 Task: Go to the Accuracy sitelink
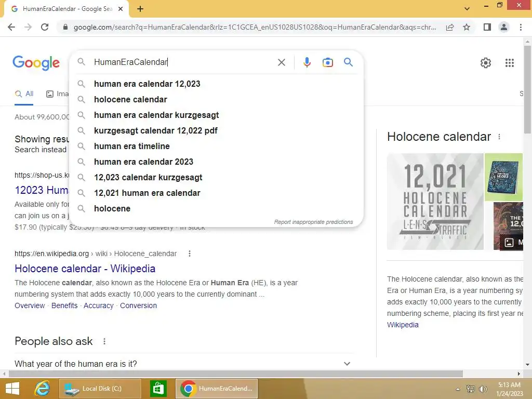[x=98, y=305]
